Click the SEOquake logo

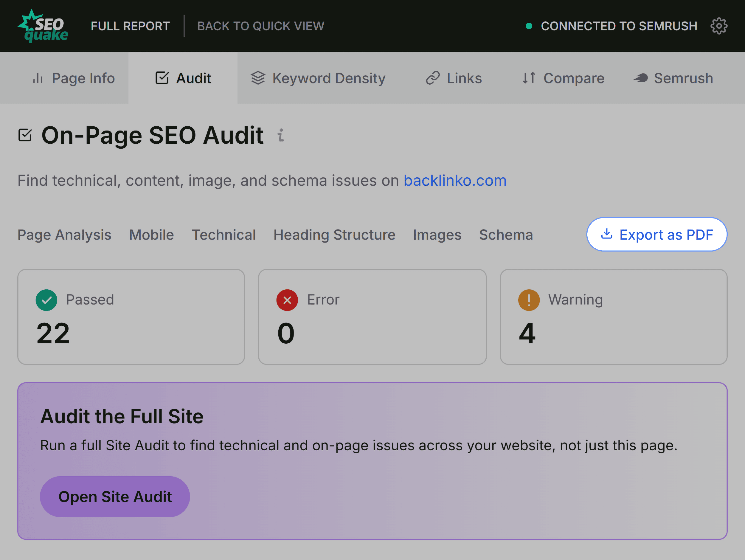43,26
